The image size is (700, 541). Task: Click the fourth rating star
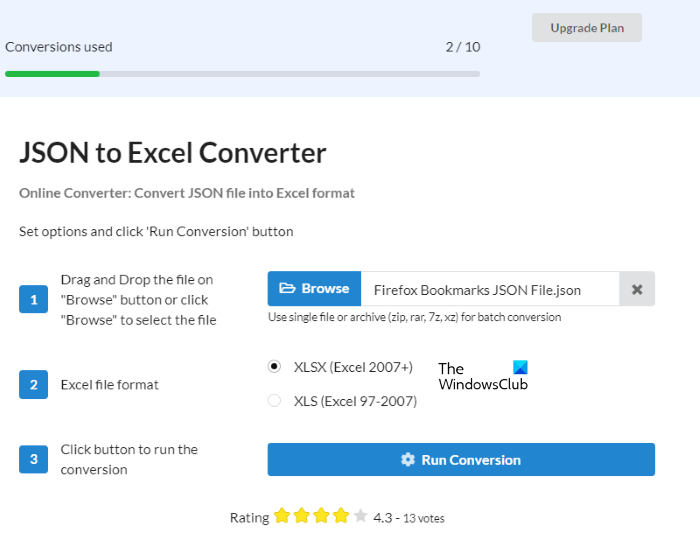pos(341,516)
